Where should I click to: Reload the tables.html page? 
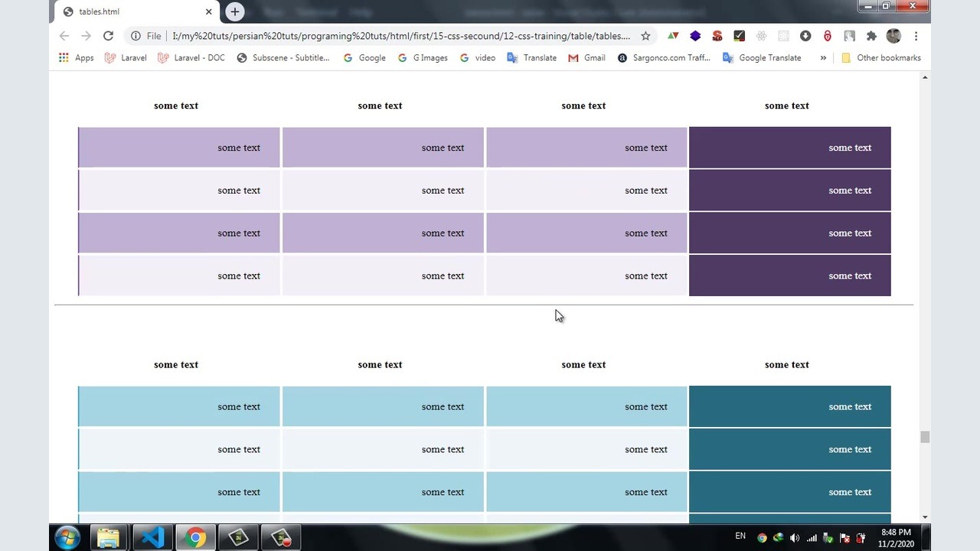[108, 36]
